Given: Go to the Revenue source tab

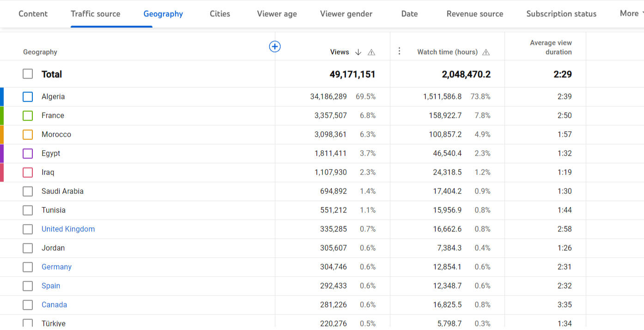Looking at the screenshot, I should click(x=475, y=14).
